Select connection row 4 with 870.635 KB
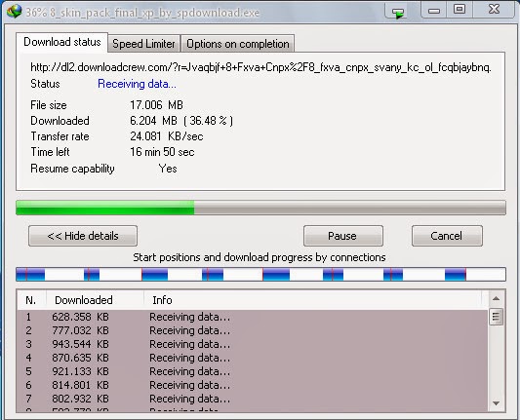This screenshot has height=420, width=520. click(252, 358)
